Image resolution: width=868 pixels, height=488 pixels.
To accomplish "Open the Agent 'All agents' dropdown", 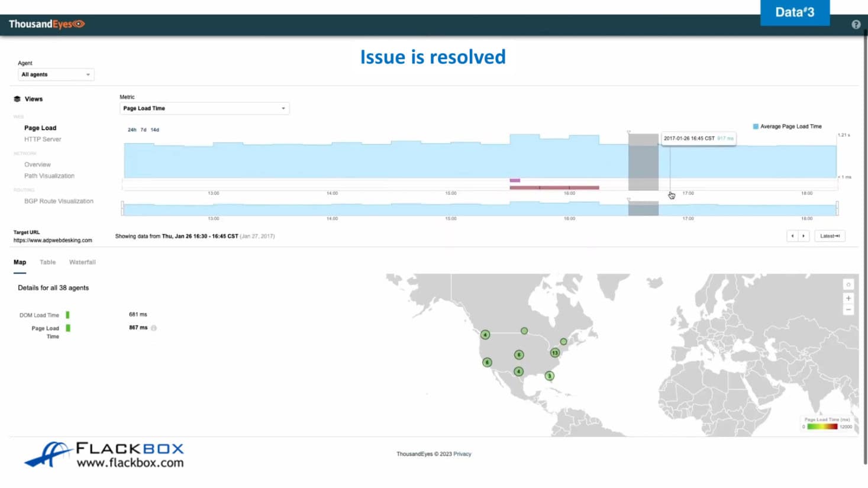I will (56, 75).
